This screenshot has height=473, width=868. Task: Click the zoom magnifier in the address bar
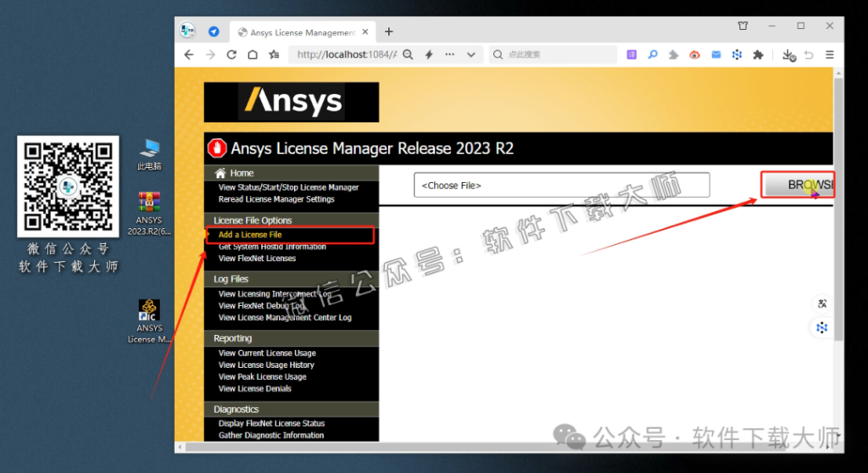[408, 54]
